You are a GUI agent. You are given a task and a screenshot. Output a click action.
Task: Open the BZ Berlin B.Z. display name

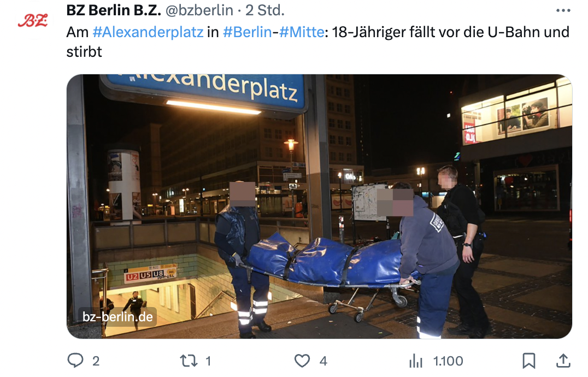tap(114, 10)
